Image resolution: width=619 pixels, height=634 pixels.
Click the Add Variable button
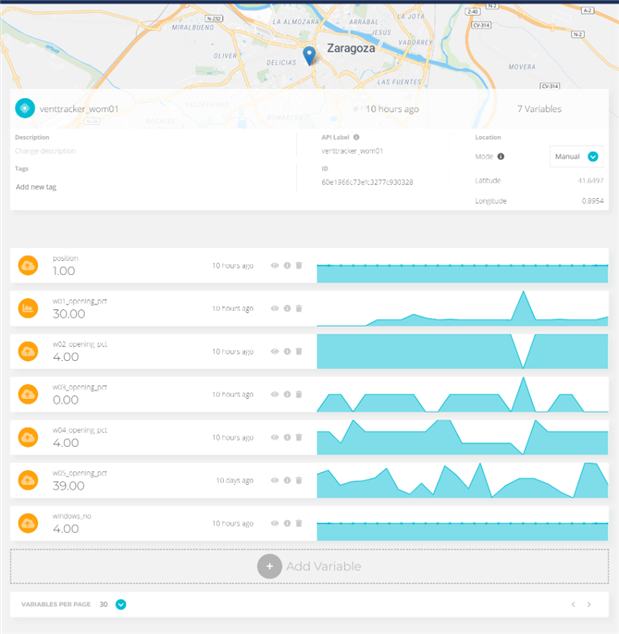[x=309, y=566]
